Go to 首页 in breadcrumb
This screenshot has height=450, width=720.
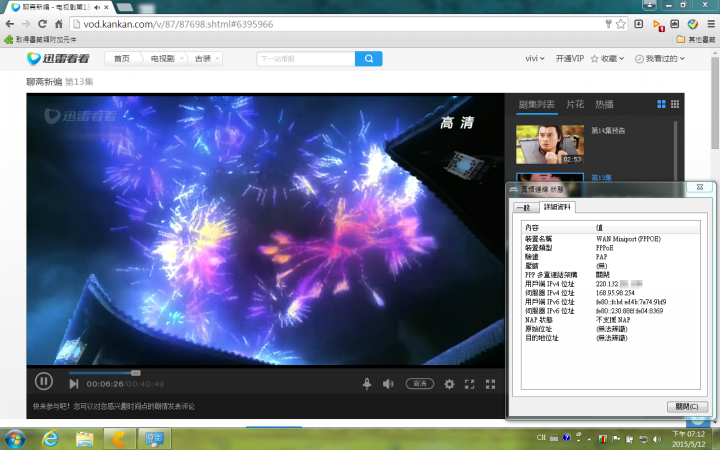(122, 59)
